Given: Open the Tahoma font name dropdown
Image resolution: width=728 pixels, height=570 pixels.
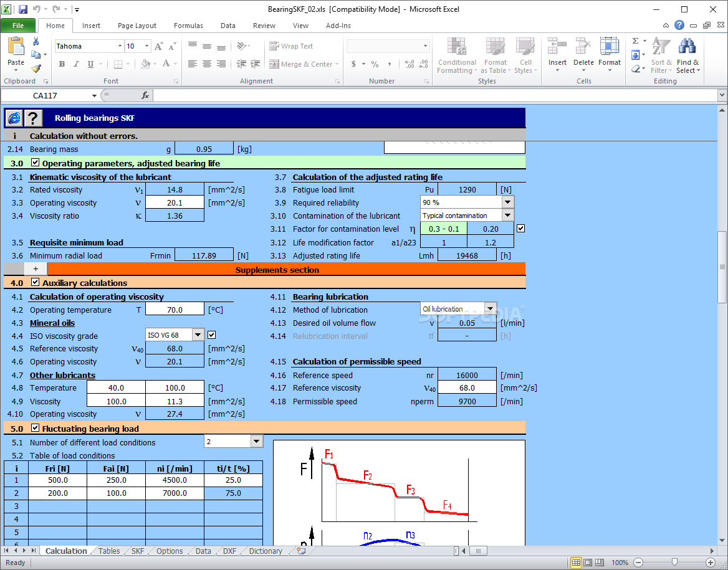Looking at the screenshot, I should [120, 46].
